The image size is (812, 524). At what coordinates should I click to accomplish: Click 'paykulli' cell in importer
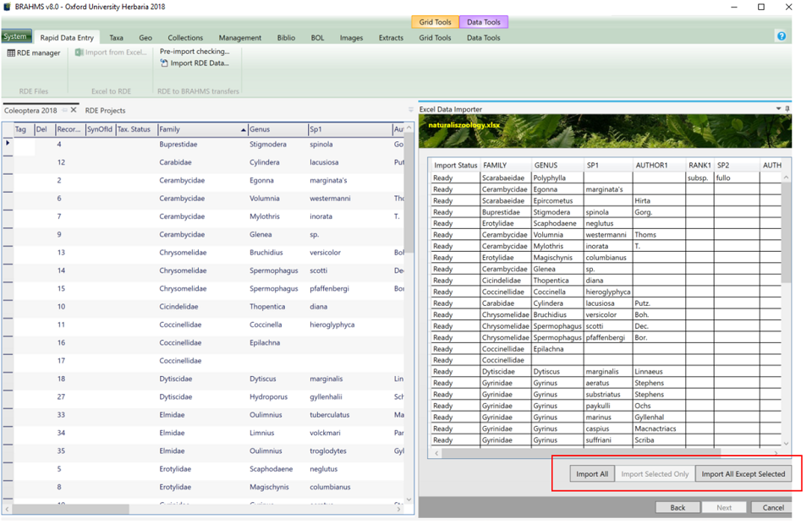[x=608, y=406]
